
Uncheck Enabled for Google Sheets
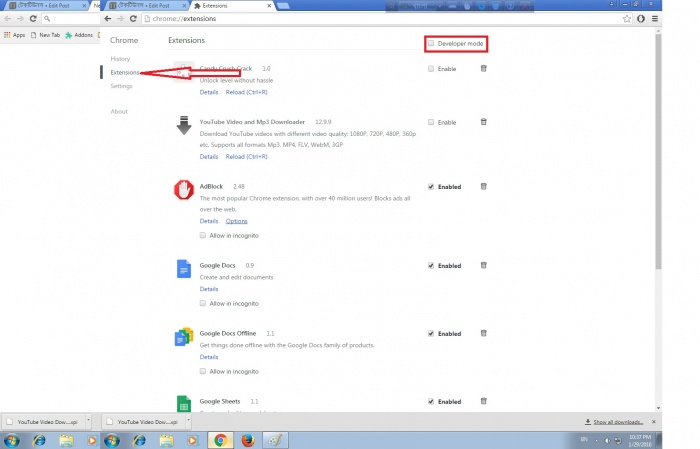tap(431, 401)
